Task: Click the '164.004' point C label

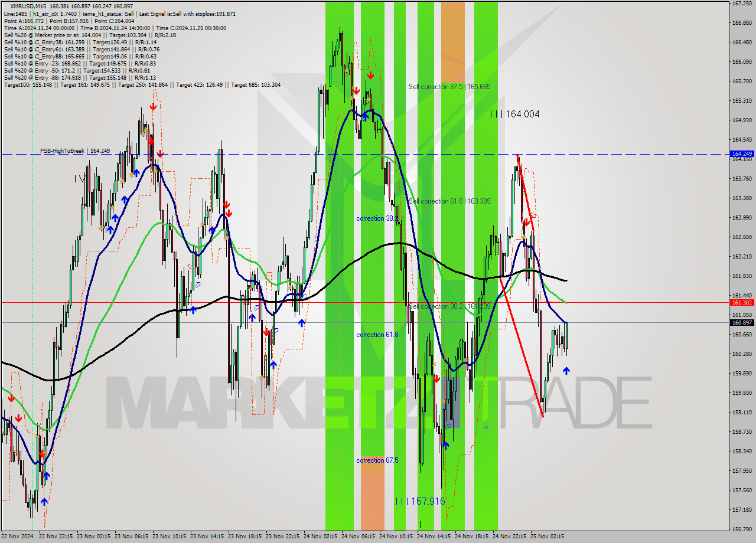Action: (515, 114)
